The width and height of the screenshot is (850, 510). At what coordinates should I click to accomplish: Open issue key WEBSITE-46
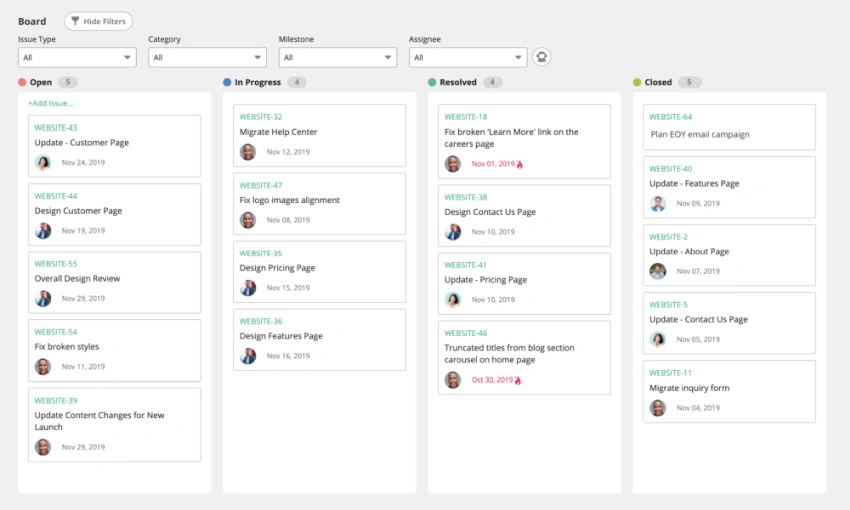[x=466, y=333]
